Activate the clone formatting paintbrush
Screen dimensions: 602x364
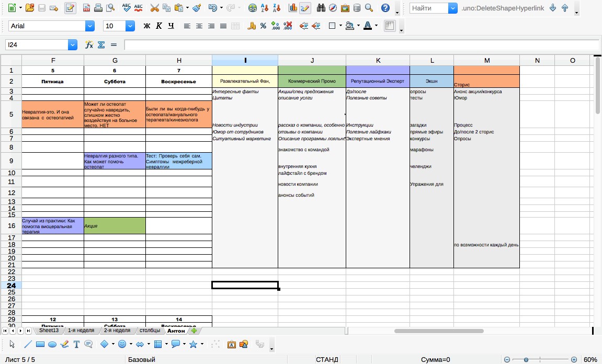pos(197,8)
